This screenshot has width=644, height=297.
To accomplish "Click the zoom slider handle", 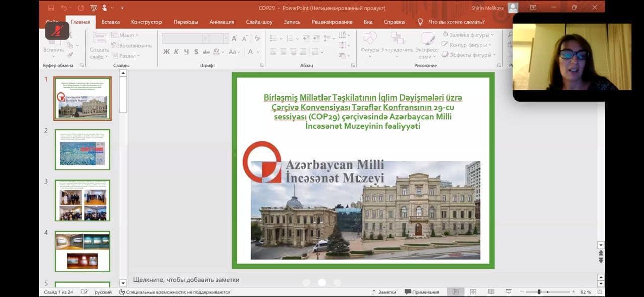I will [539, 292].
